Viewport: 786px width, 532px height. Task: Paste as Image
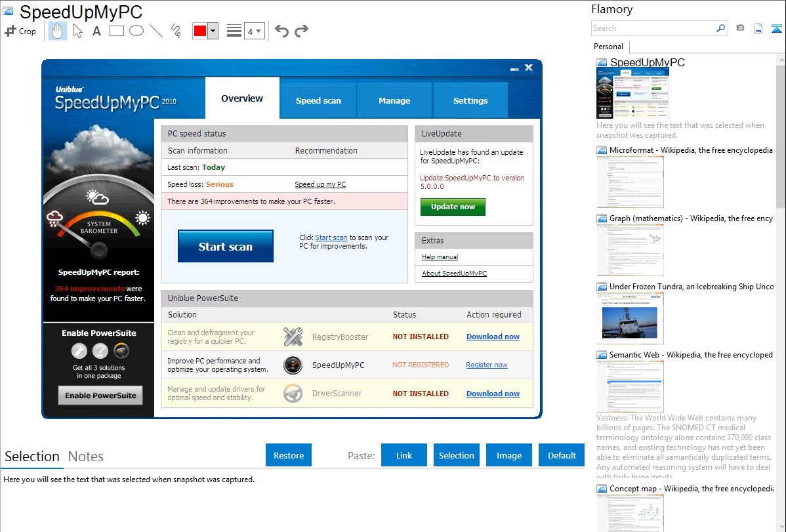click(508, 455)
